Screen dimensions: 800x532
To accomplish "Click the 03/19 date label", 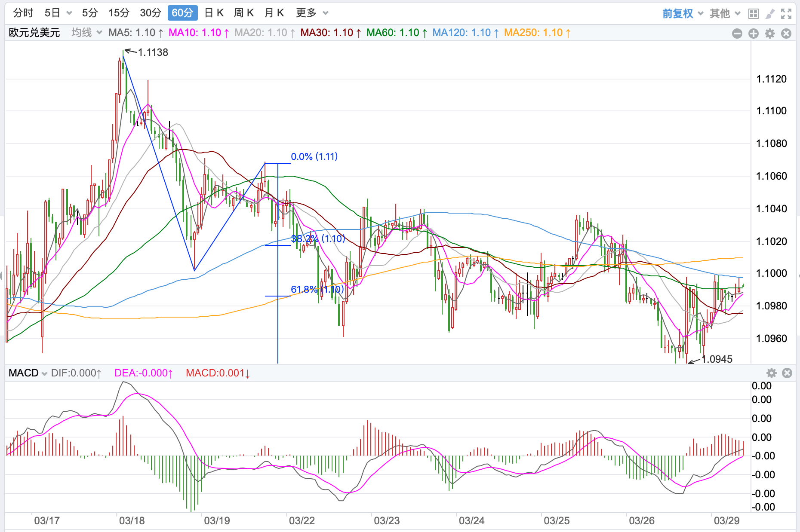I will tap(217, 521).
